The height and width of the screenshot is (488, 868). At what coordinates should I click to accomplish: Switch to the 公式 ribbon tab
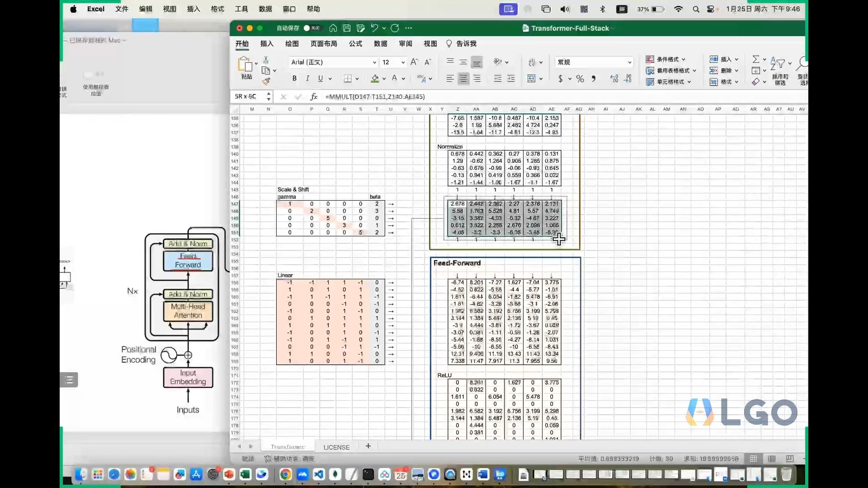(355, 44)
